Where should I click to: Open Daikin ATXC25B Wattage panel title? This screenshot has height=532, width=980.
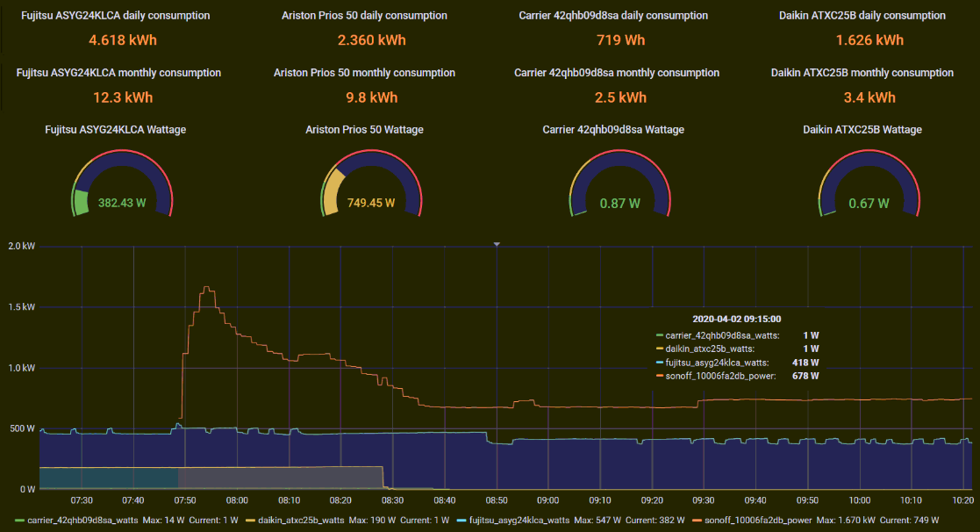pyautogui.click(x=862, y=130)
